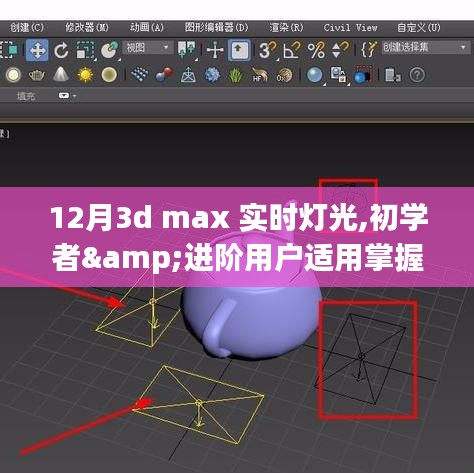Open the 修改器(M) menu
474x474 pixels.
pos(87,27)
